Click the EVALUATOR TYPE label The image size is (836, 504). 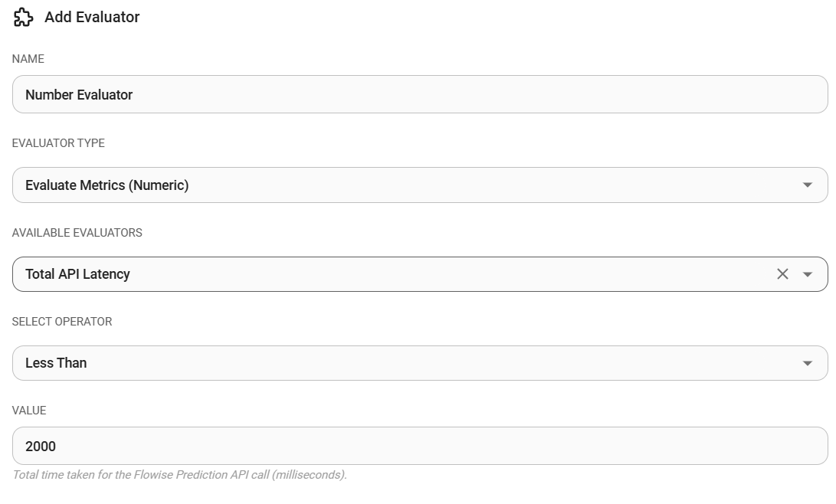point(58,143)
